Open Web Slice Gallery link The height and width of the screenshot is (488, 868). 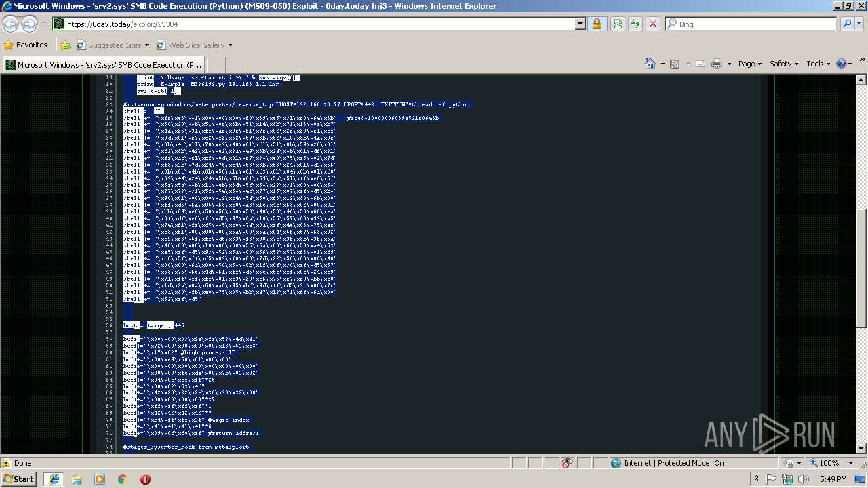[190, 45]
